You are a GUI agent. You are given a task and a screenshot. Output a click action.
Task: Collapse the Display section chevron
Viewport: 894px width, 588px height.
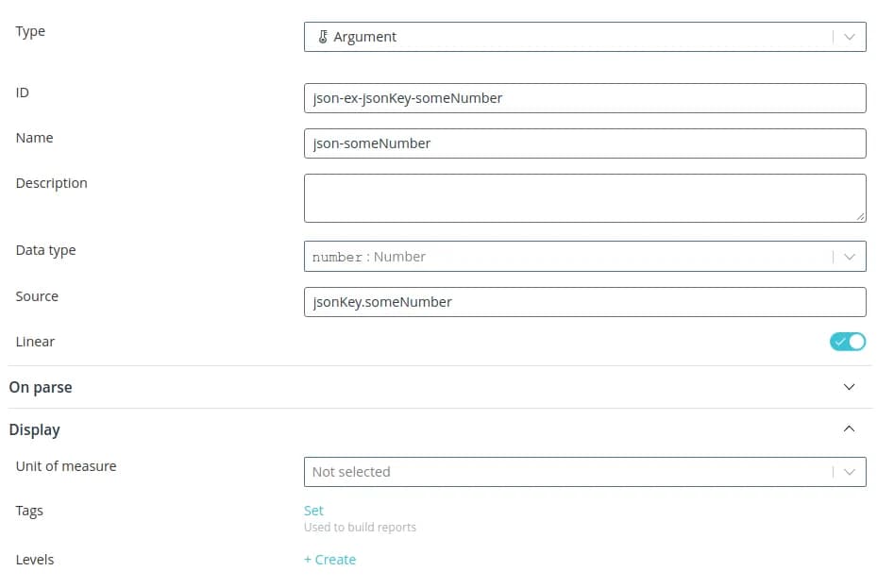click(849, 429)
